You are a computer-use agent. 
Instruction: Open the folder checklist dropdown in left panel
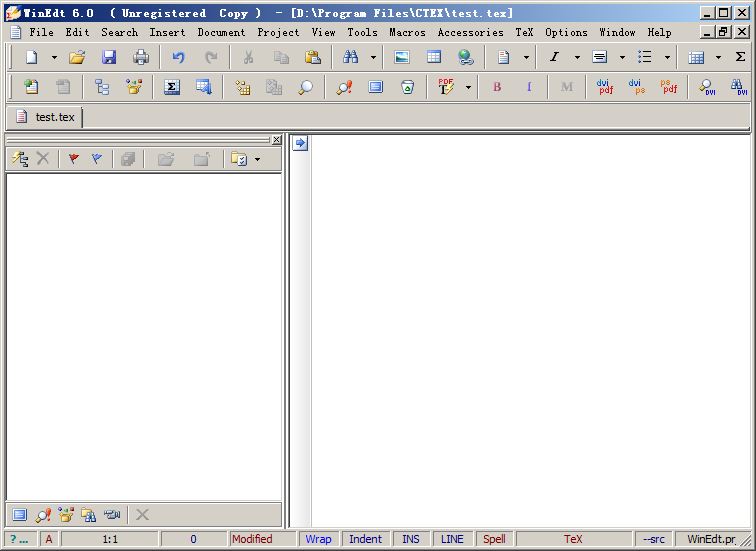(257, 159)
